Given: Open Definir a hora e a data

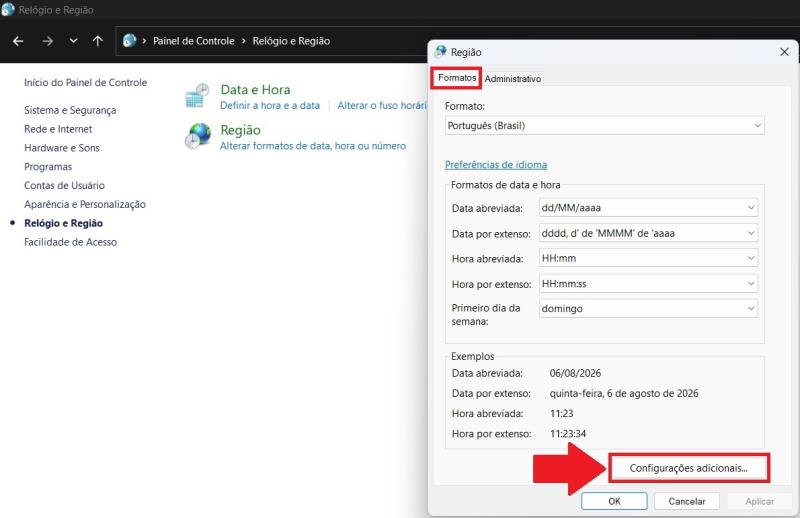Looking at the screenshot, I should [x=270, y=106].
